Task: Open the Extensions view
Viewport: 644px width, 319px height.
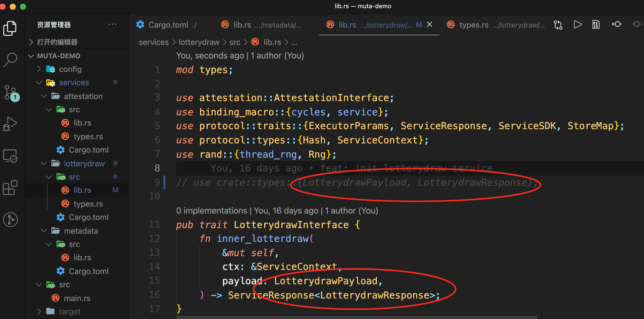Action: click(x=10, y=188)
